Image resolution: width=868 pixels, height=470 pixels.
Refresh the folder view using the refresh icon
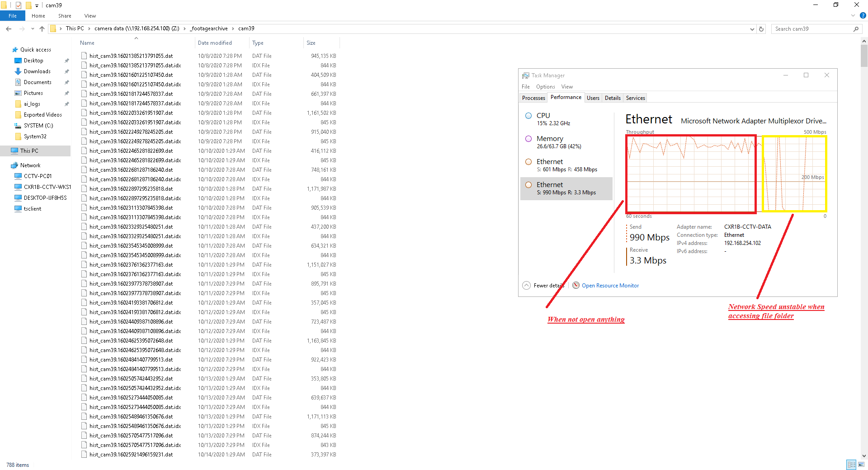tap(761, 28)
